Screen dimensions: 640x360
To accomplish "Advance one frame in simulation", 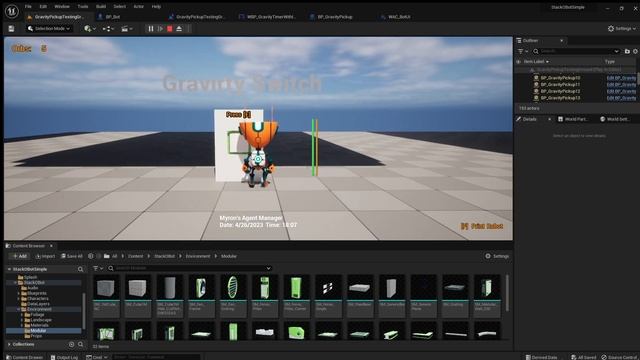I will [x=160, y=29].
